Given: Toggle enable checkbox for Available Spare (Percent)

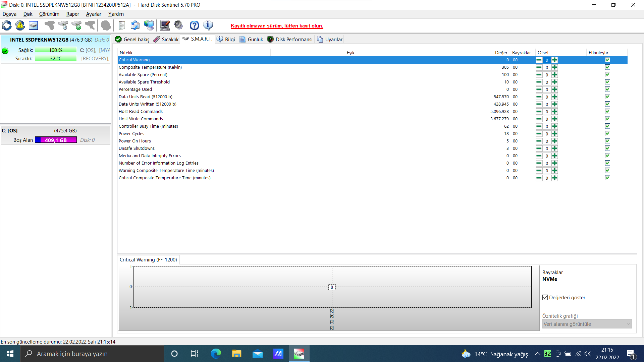Looking at the screenshot, I should (x=607, y=75).
